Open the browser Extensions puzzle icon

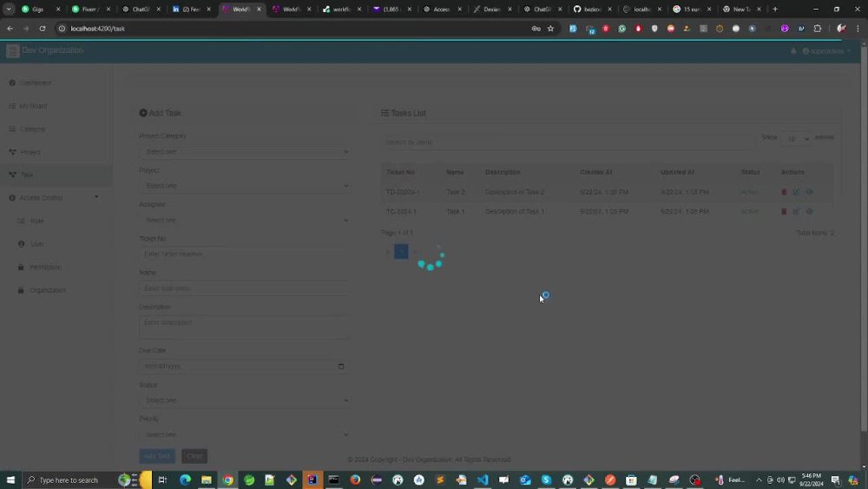point(817,29)
